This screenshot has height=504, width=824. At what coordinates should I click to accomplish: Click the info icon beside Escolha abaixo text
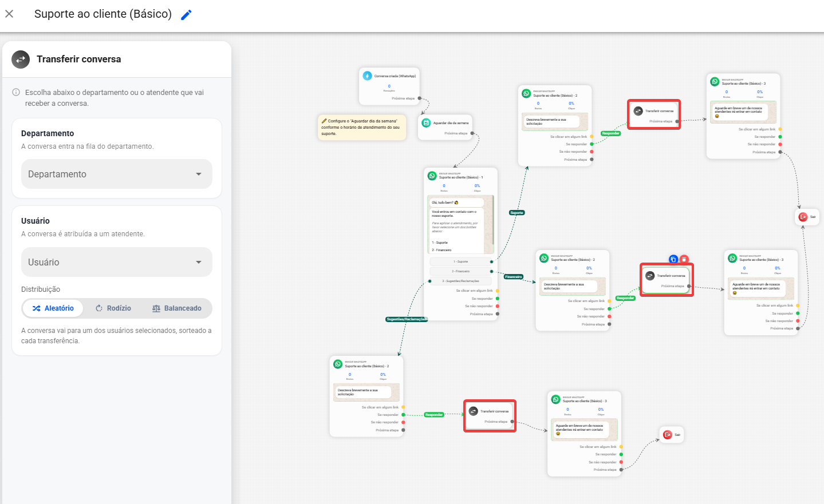tap(16, 92)
